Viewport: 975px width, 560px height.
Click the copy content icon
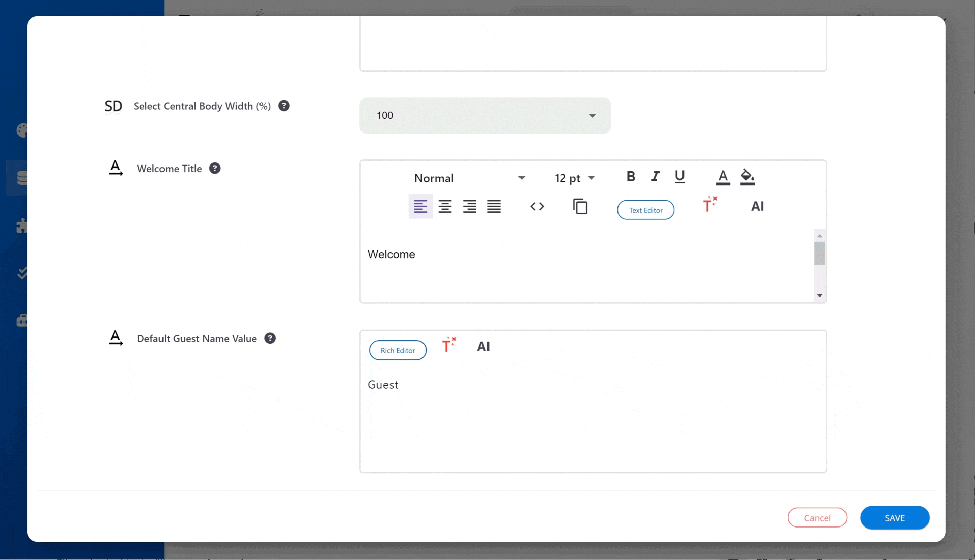(x=579, y=206)
